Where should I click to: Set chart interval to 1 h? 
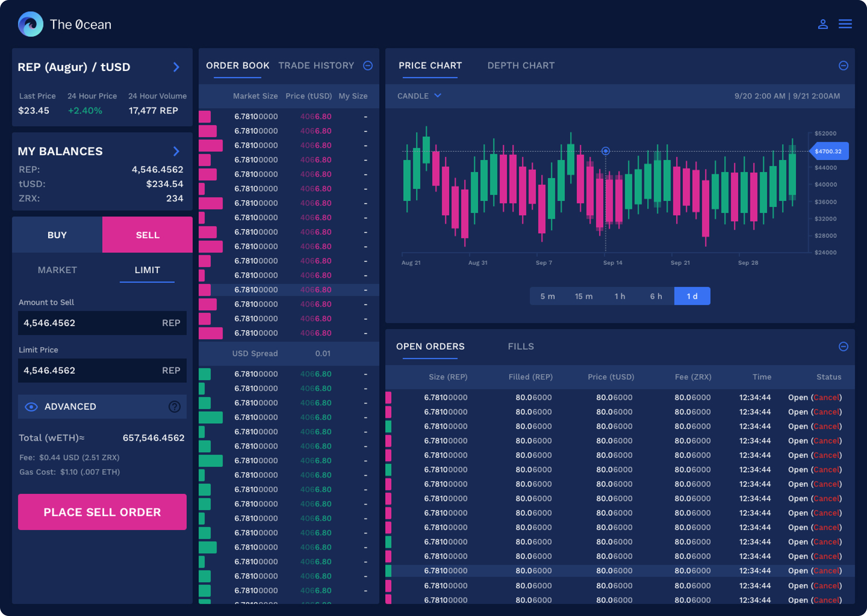point(620,296)
